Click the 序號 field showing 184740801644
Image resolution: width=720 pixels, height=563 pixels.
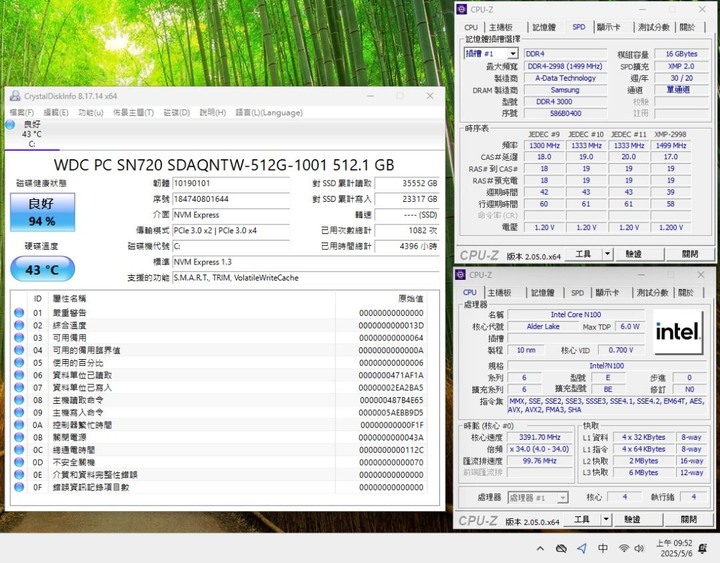click(231, 199)
